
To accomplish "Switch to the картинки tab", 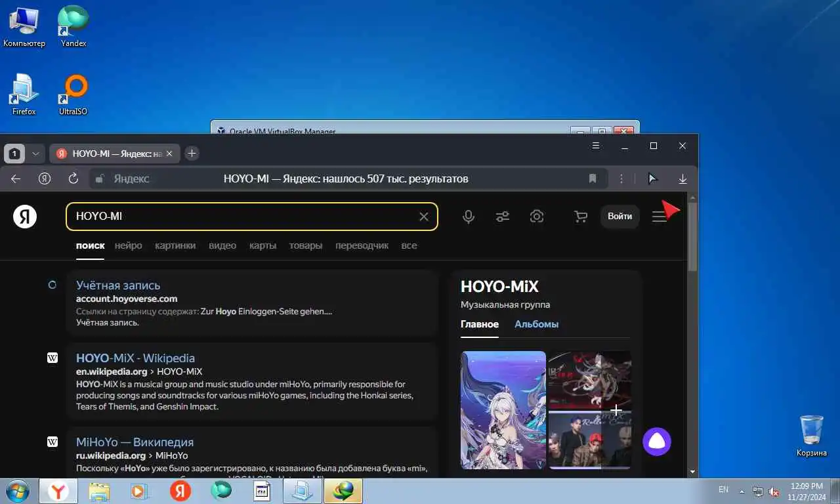I will point(175,245).
